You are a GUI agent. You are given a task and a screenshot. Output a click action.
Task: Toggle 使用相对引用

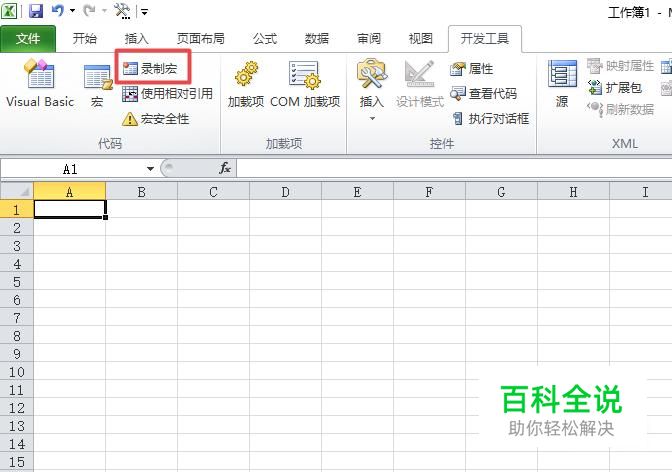tap(167, 93)
